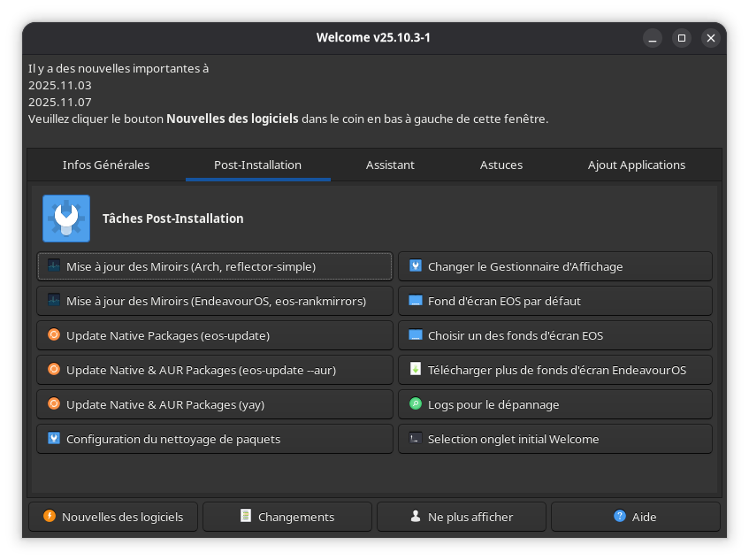Click the orange eos-update icon
Screen dimensions: 749x560
point(54,335)
